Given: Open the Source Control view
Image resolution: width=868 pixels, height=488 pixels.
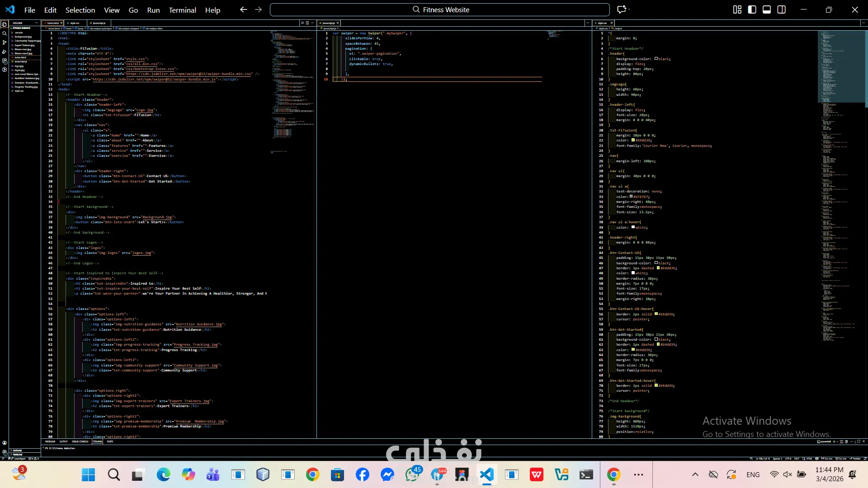Looking at the screenshot, I should (5, 42).
